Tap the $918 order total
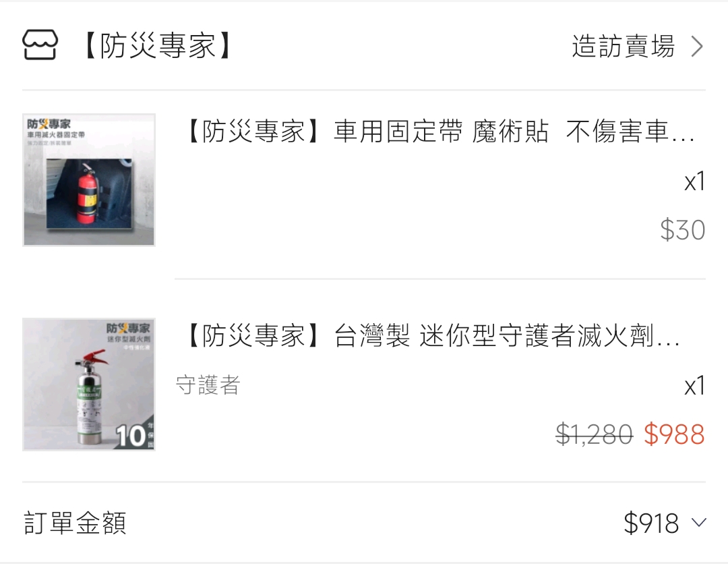Screen dimensions: 728x568 click(x=651, y=523)
